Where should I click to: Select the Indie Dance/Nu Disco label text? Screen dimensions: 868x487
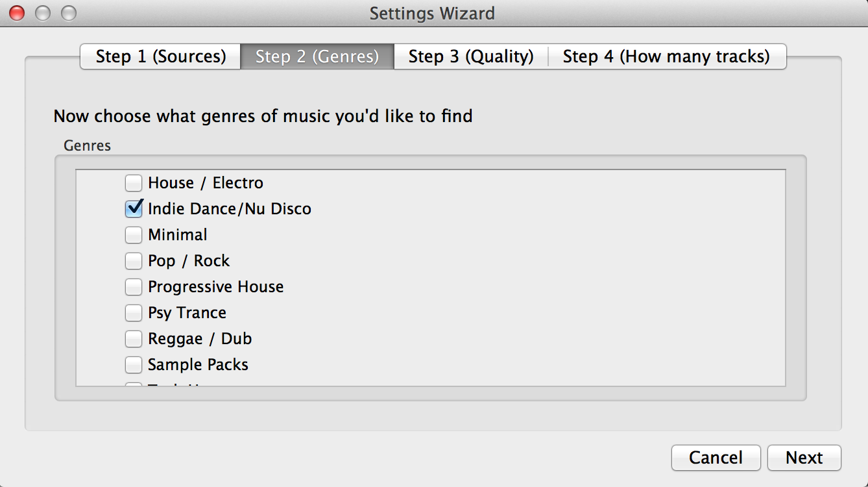point(230,209)
